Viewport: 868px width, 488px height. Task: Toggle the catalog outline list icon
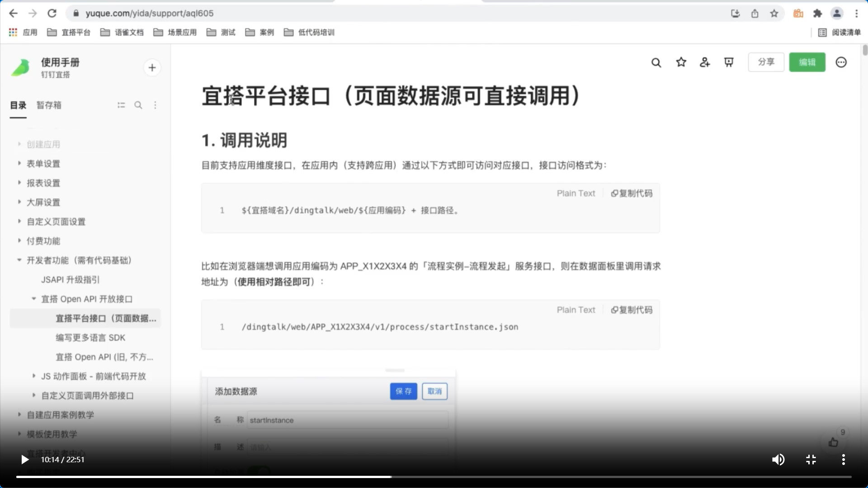click(121, 105)
